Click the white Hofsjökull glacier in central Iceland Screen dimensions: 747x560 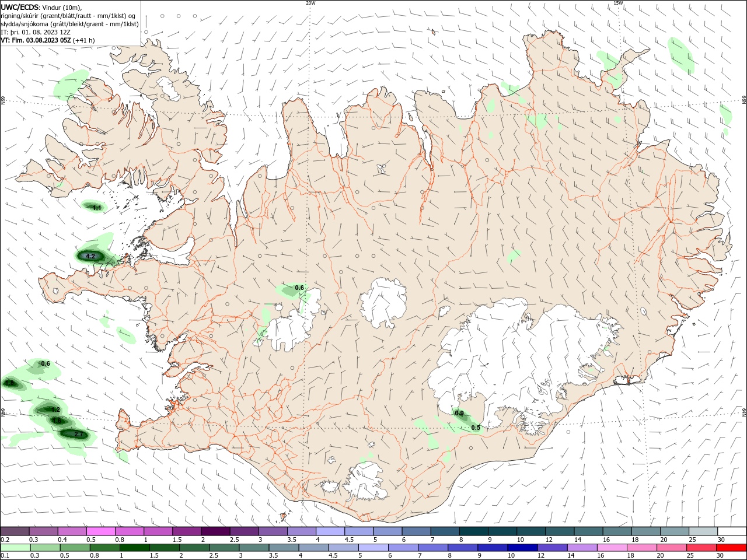point(383,303)
